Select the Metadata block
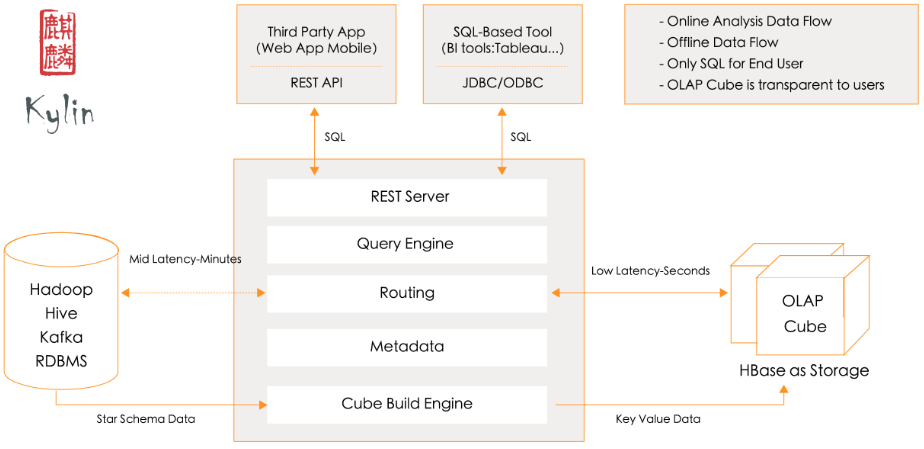The image size is (924, 449). tap(407, 346)
